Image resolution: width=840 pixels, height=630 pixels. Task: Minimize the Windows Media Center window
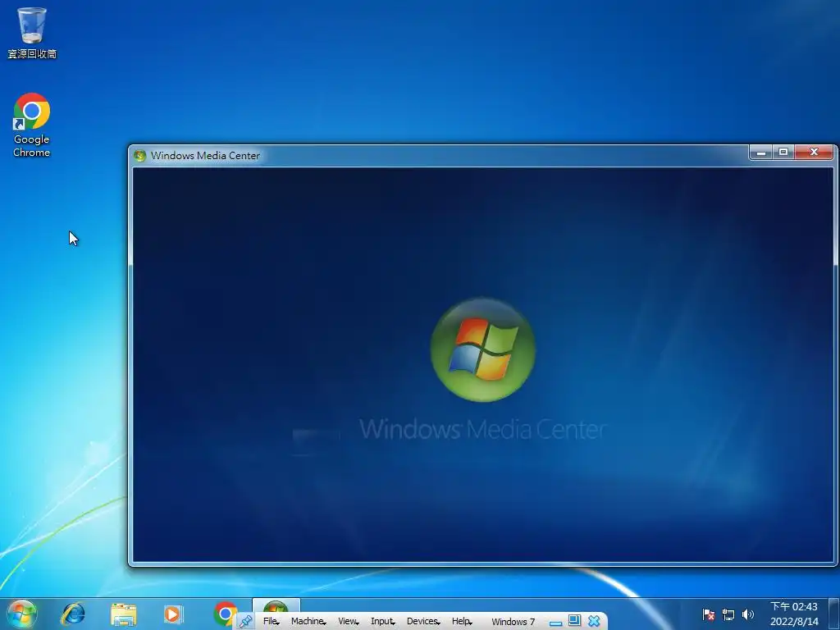coord(760,153)
